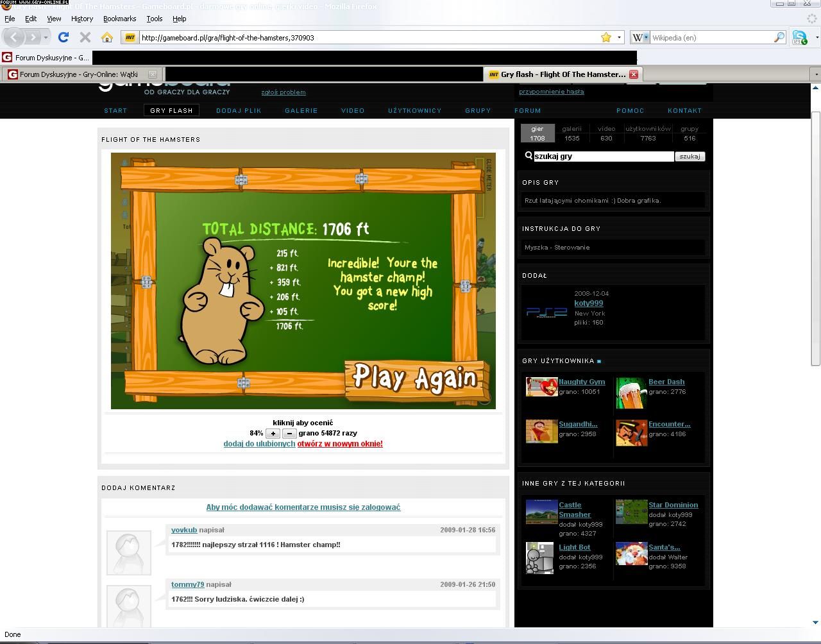Click the szukaj gry search field
This screenshot has width=821, height=644.
coord(604,156)
